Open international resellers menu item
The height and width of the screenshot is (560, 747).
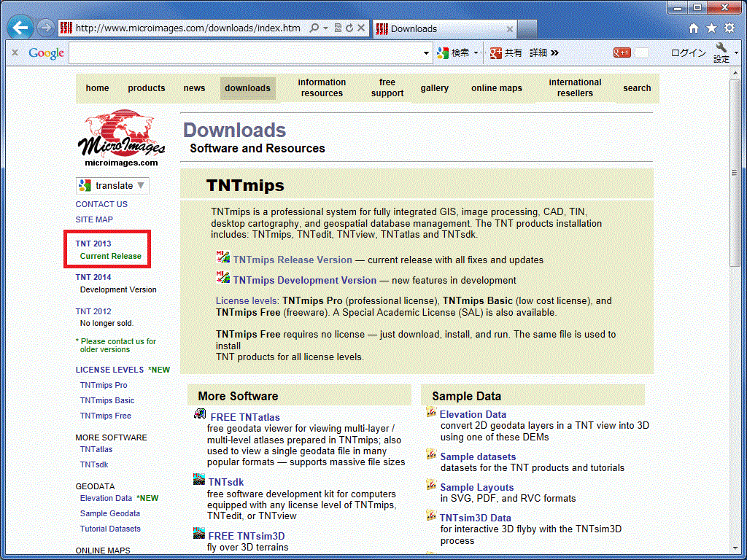[575, 88]
